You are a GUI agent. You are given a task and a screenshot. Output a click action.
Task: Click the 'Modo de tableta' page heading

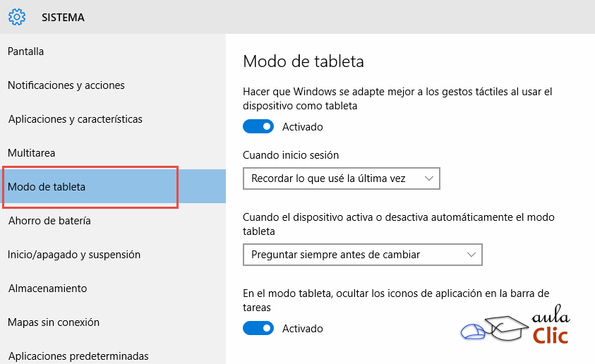point(303,61)
